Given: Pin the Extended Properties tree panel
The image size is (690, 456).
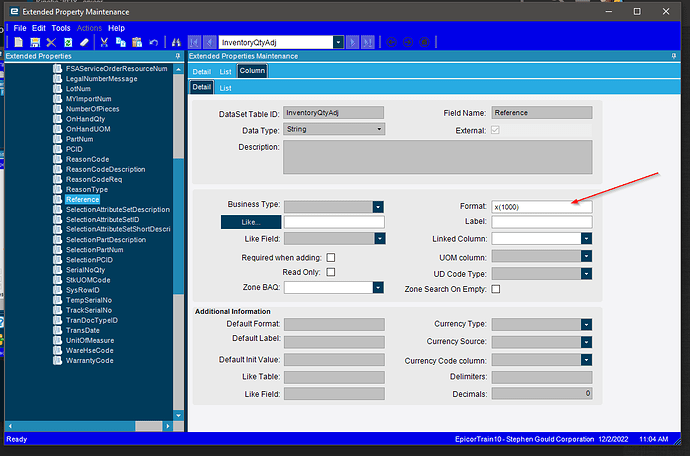Looking at the screenshot, I should click(178, 56).
